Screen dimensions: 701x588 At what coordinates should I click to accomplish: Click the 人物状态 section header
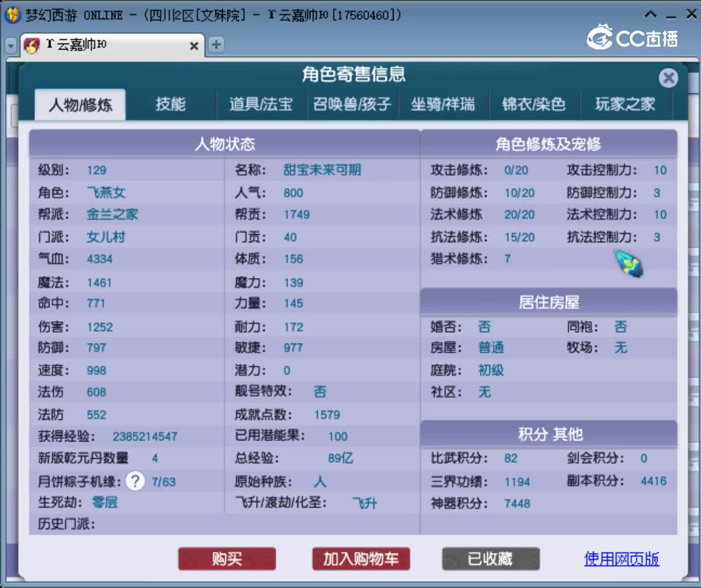[225, 144]
